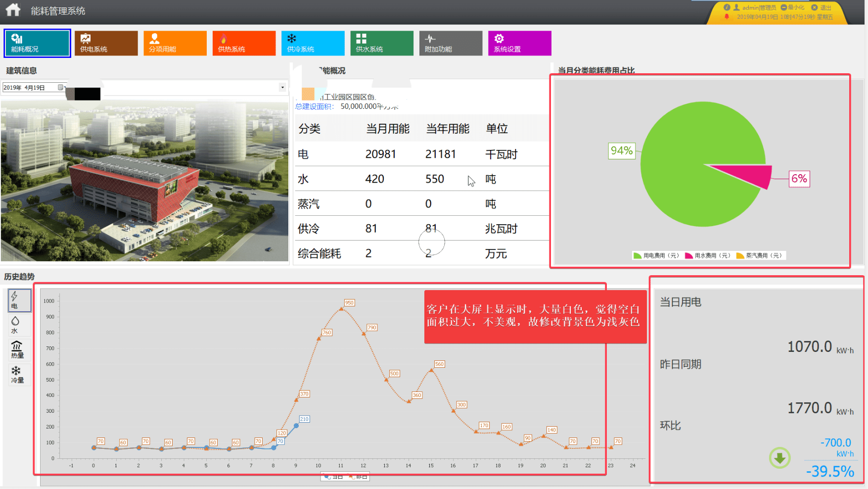The width and height of the screenshot is (868, 489).
Task: Show the 电 electricity history trend
Action: coord(19,300)
